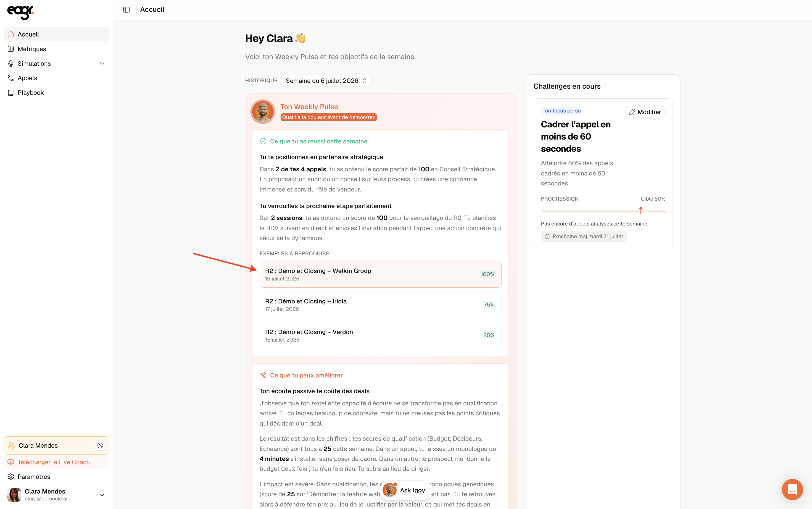This screenshot has height=509, width=812.
Task: Click the Playbook book icon
Action: (11, 93)
